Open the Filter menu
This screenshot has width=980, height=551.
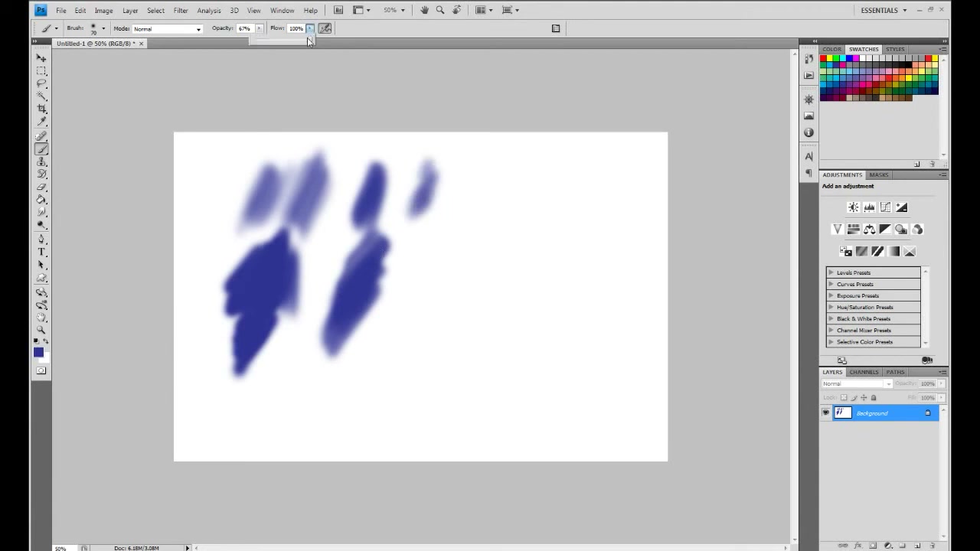(181, 11)
